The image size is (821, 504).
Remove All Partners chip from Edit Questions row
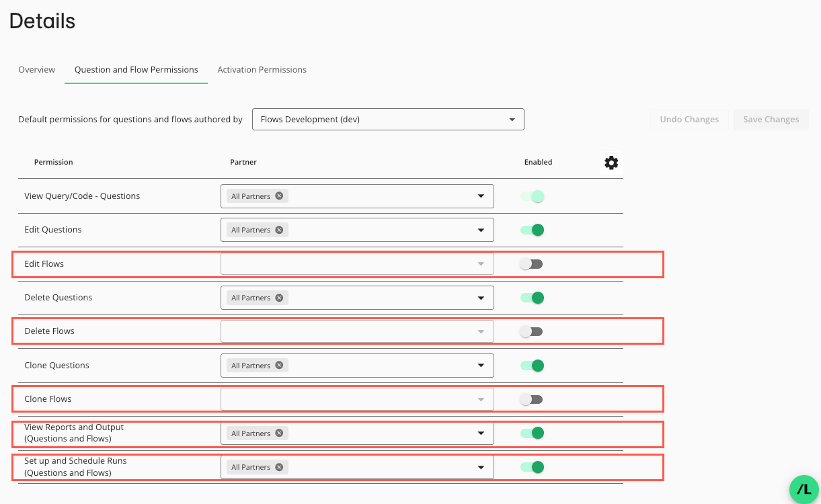click(279, 230)
